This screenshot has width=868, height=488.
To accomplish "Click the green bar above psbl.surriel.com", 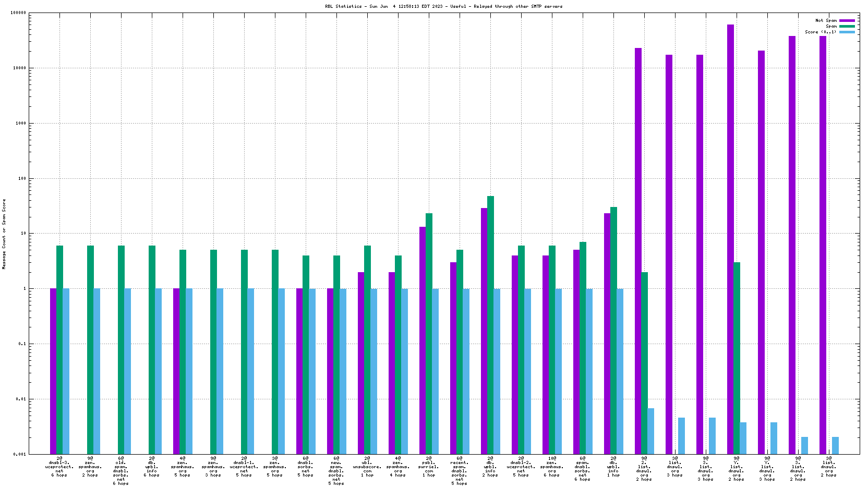I will point(429,333).
